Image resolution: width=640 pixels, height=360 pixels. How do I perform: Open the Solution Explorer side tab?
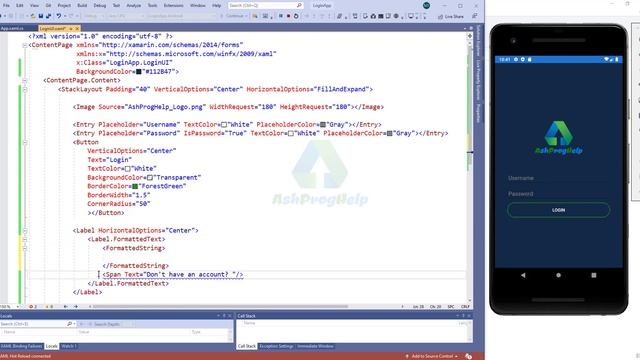479,41
